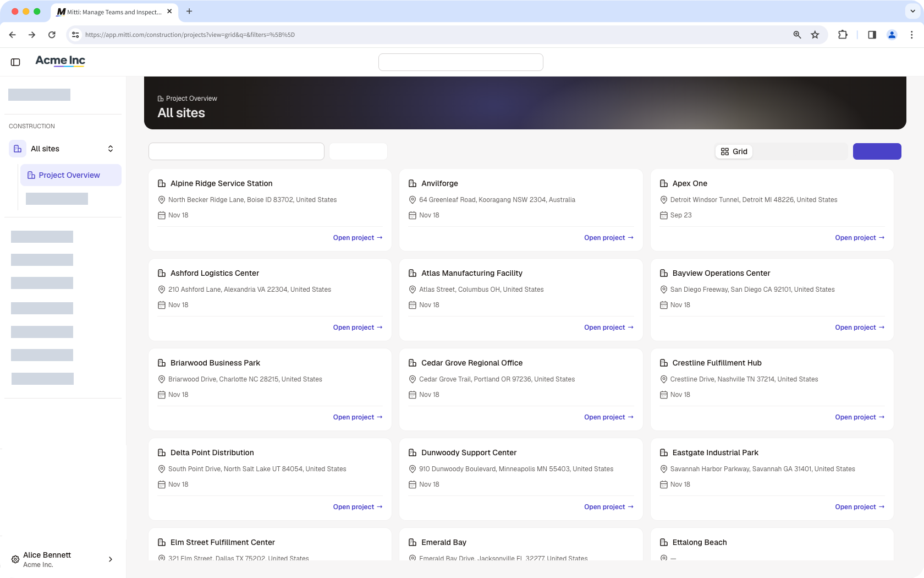The width and height of the screenshot is (924, 578).
Task: Open project for Eastgate Industrial Park
Action: click(860, 507)
